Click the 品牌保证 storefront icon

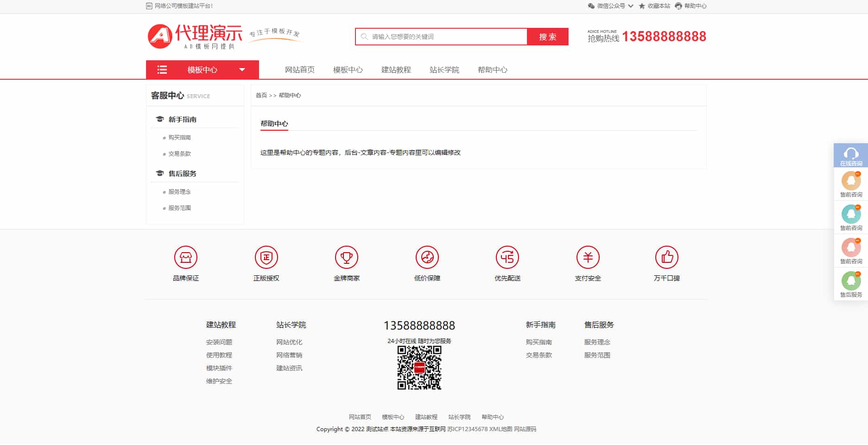[x=185, y=257]
